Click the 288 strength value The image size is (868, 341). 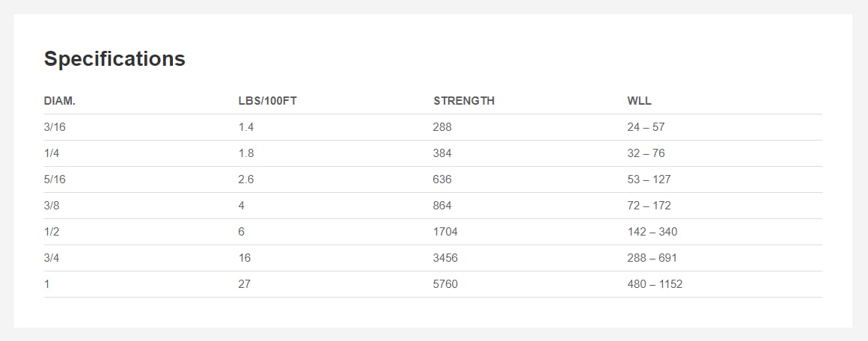click(442, 127)
